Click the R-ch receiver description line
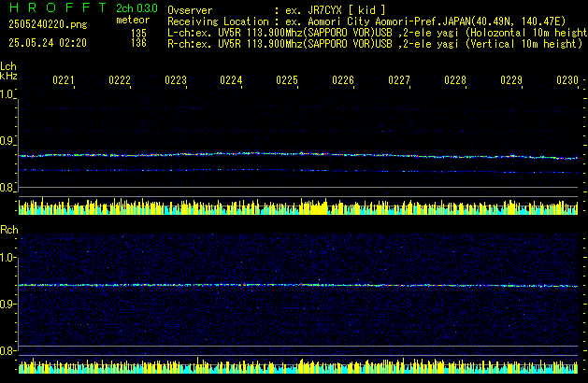Viewport: 588px width, 383px height. (x=375, y=44)
